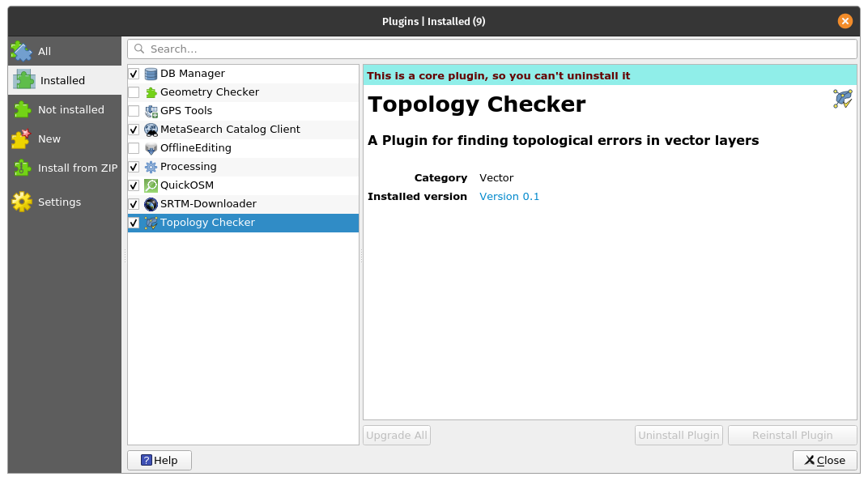The image size is (868, 481).
Task: Click the Geometry Checker plugin icon
Action: coord(151,92)
